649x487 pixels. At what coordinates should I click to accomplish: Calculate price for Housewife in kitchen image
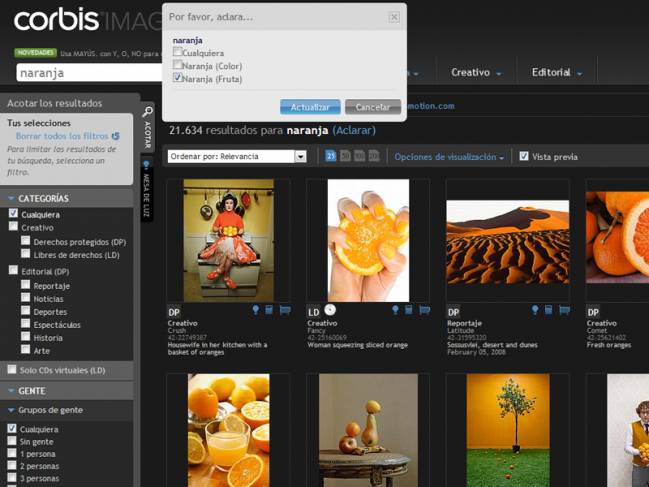pyautogui.click(x=269, y=310)
